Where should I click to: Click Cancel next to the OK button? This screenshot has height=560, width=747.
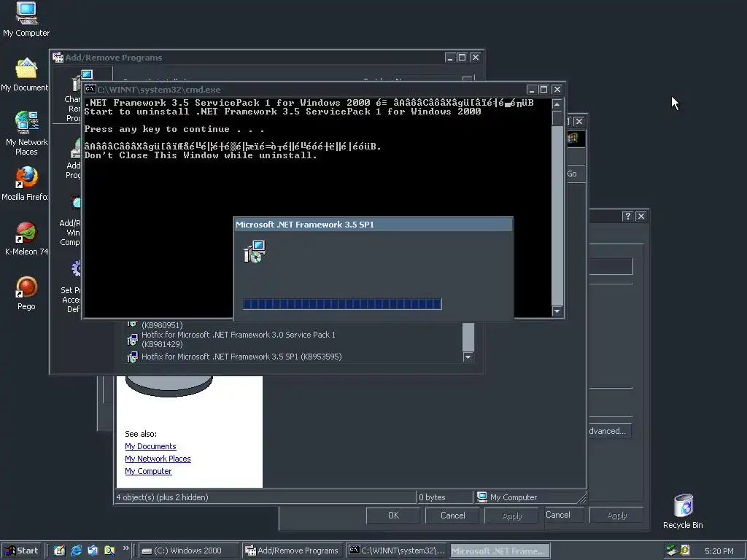452,516
